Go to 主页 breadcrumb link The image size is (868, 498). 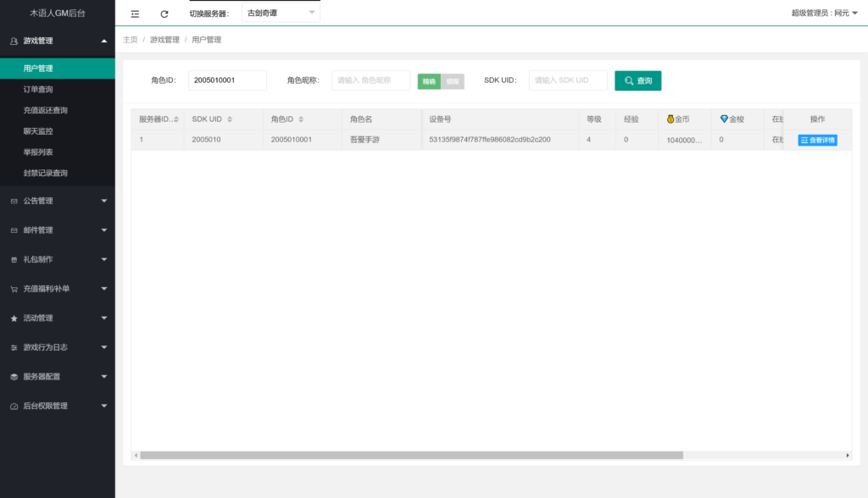click(130, 40)
